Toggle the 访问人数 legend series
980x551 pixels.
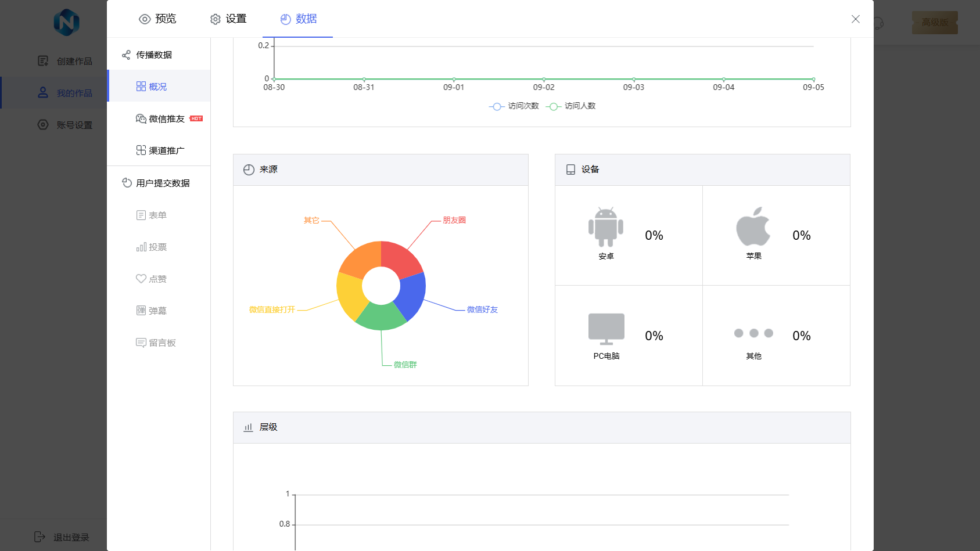[572, 106]
